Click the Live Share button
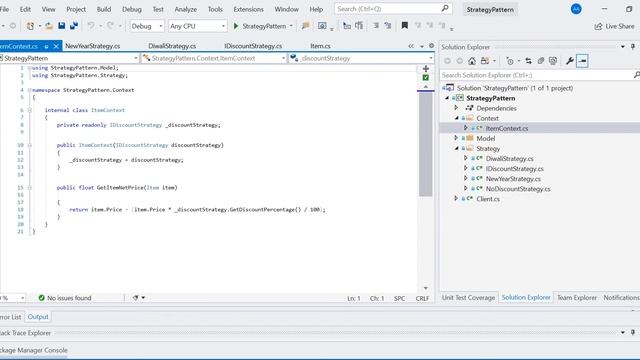 (x=614, y=26)
